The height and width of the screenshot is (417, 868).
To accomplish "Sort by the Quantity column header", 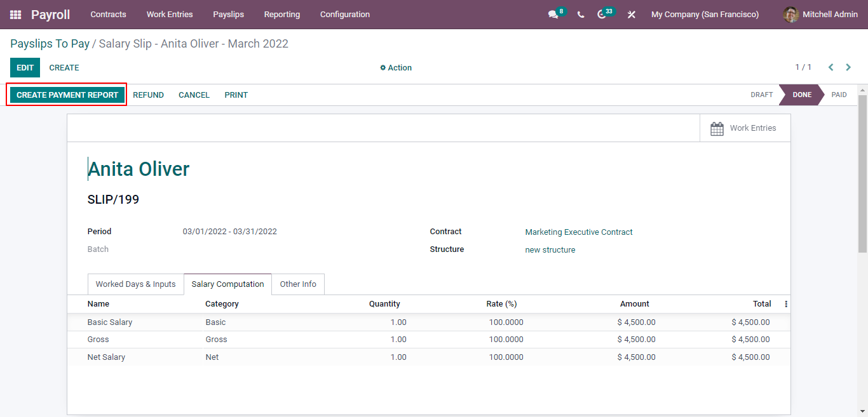I will click(x=384, y=304).
